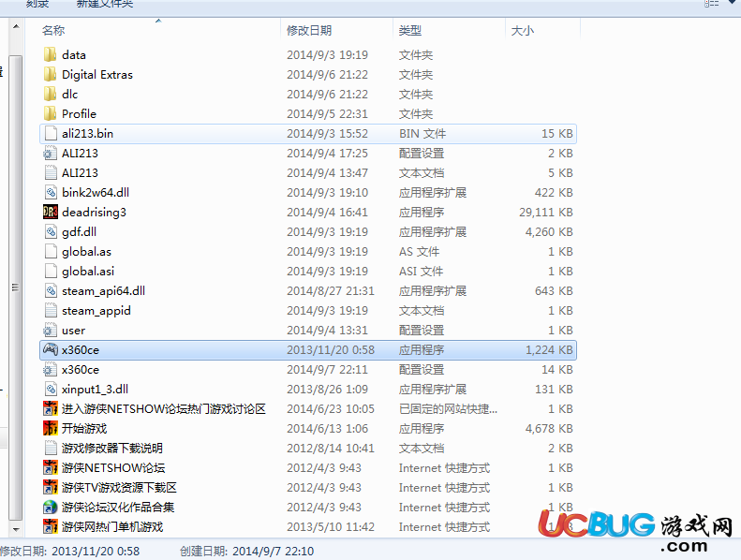Image resolution: width=741 pixels, height=560 pixels.
Task: Select the file name 游戏修改器下载说明
Action: [x=112, y=448]
